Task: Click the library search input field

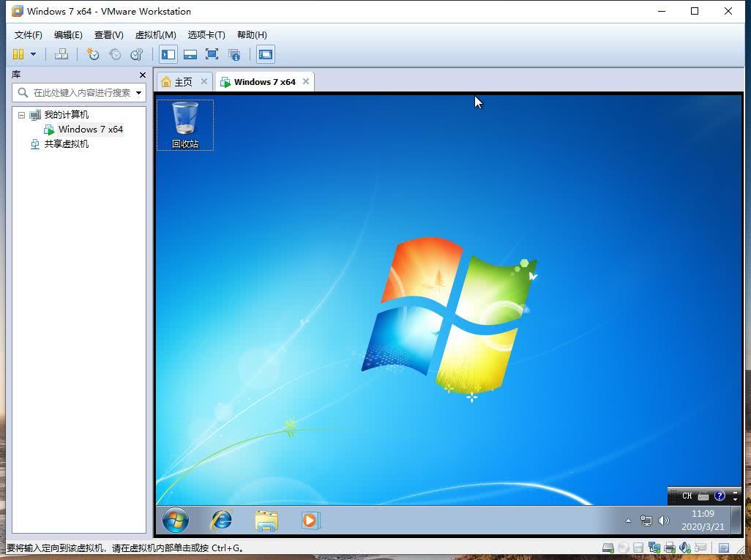Action: coord(79,92)
